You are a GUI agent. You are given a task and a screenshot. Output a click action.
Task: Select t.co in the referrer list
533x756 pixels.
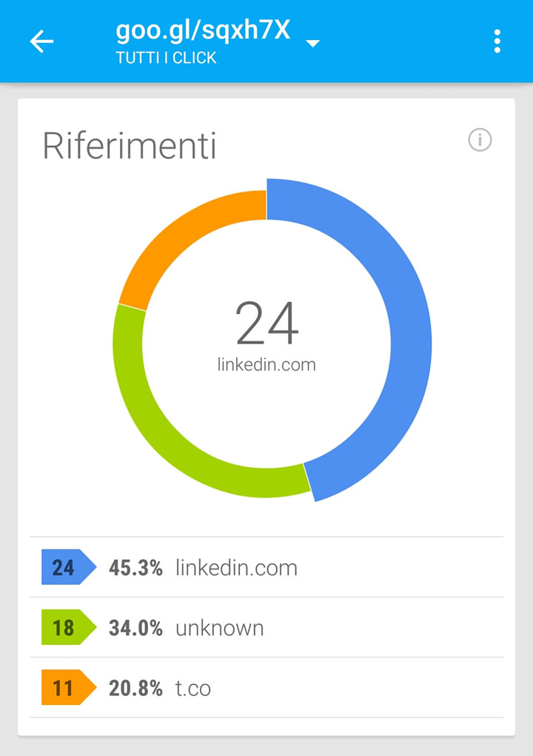(x=193, y=688)
